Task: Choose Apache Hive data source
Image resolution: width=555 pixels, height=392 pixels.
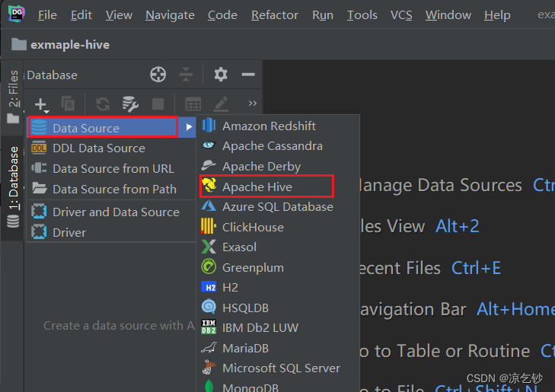Action: (278, 186)
